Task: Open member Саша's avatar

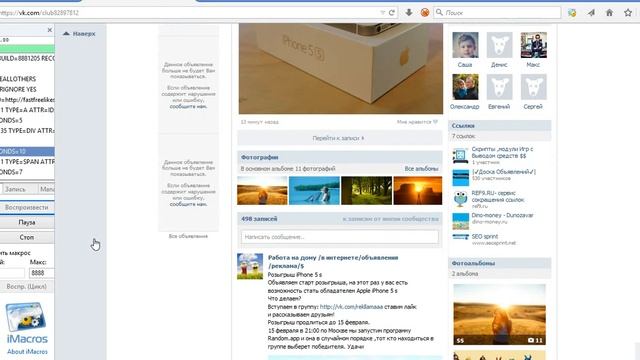Action: [x=465, y=45]
